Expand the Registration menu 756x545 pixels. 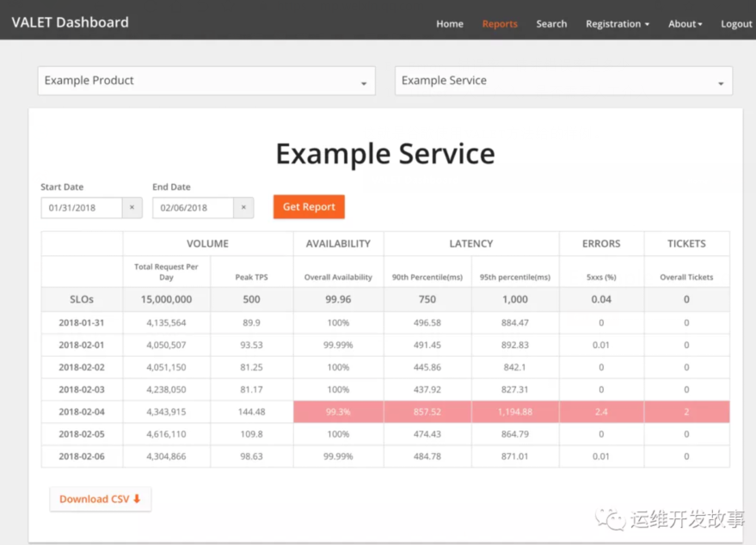(617, 24)
